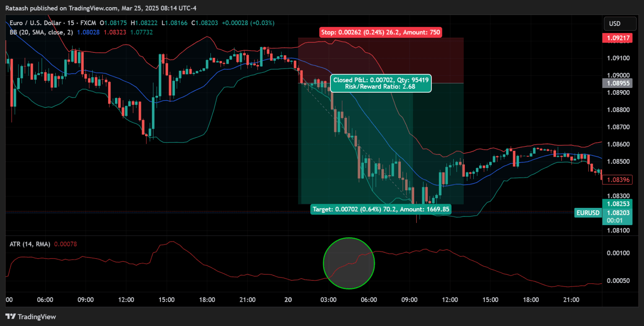The width and height of the screenshot is (644, 326).
Task: Click the 1.09217 red price scale marker
Action: tap(619, 38)
